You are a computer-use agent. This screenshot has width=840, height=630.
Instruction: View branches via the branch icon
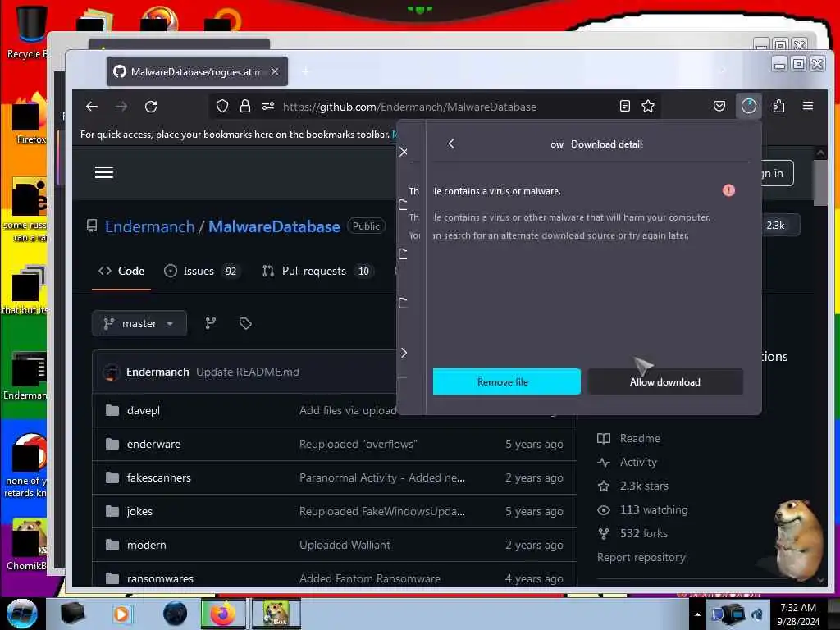click(211, 323)
